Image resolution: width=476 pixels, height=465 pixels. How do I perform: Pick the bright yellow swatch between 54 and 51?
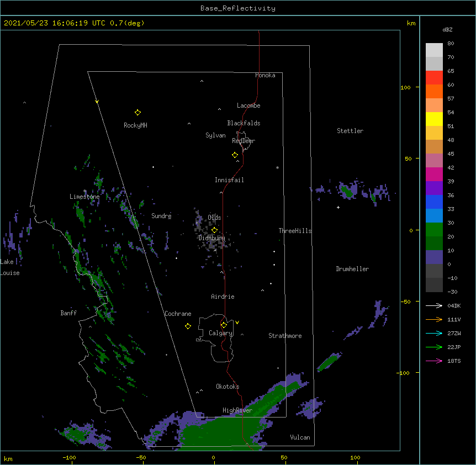(434, 119)
